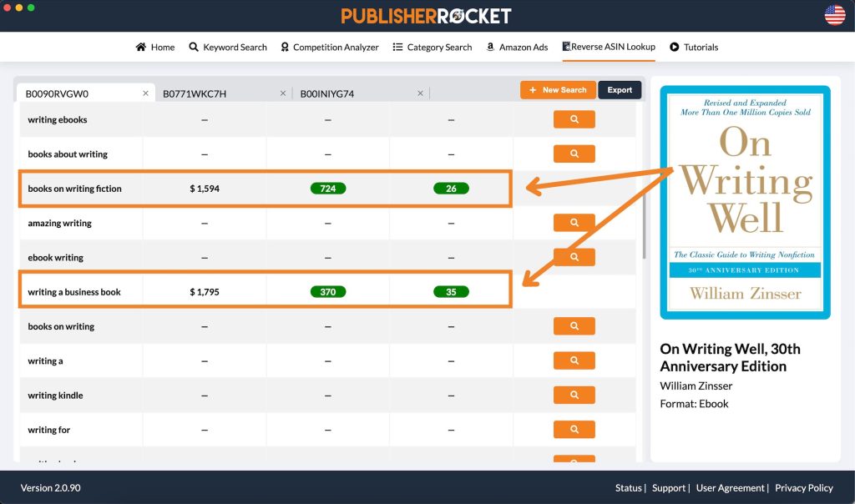Click the $ 1,594 earnings value
Image resolution: width=855 pixels, height=504 pixels.
205,189
